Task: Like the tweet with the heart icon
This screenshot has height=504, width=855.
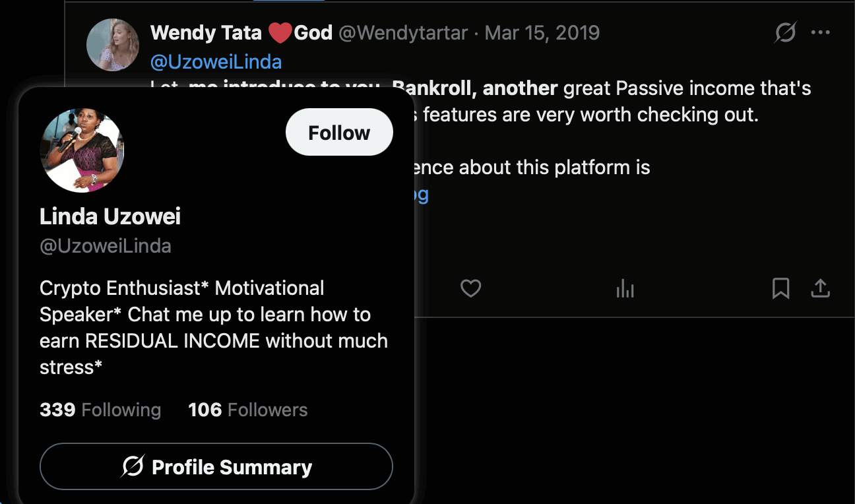Action: [x=470, y=288]
